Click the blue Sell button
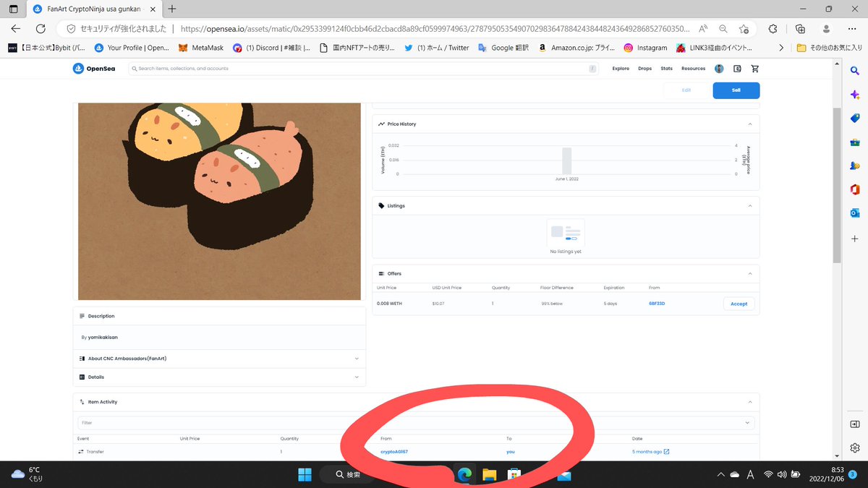The height and width of the screenshot is (488, 868). [x=736, y=90]
